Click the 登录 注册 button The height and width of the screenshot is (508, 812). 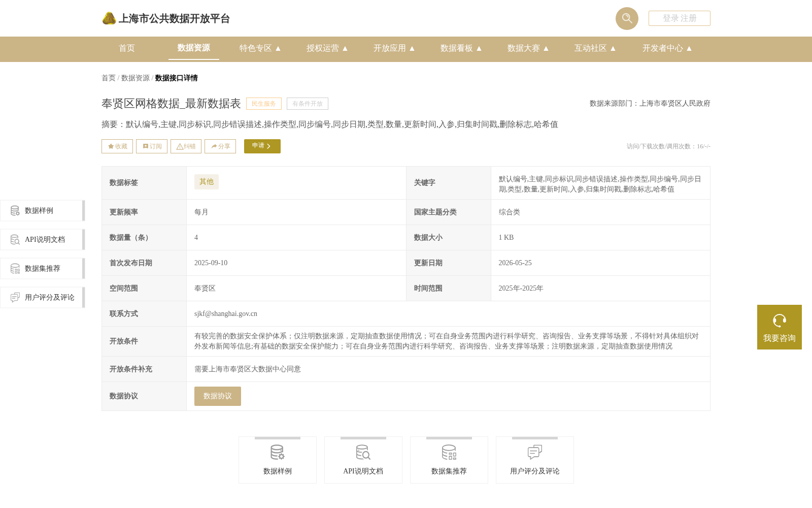tap(680, 18)
